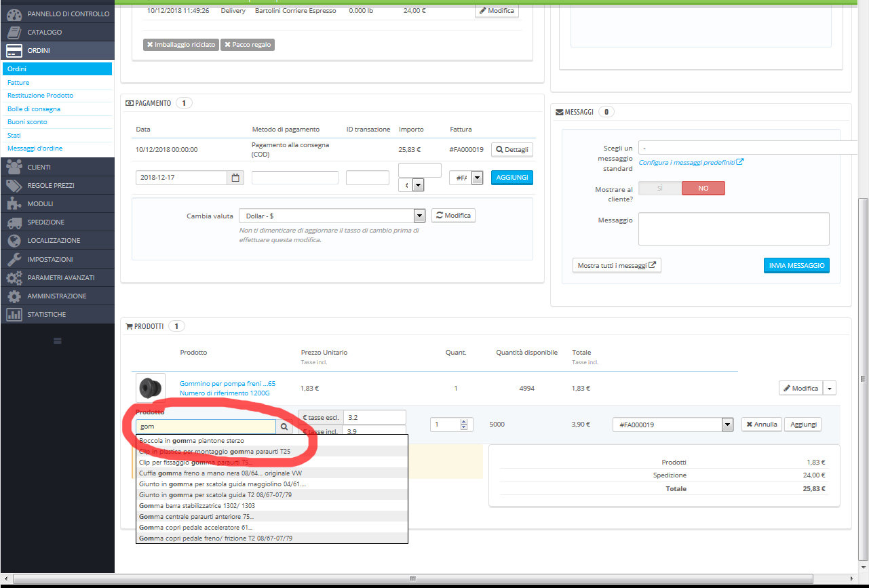The image size is (869, 588).
Task: Open Parametri Avanzati sidebar section
Action: [58, 277]
